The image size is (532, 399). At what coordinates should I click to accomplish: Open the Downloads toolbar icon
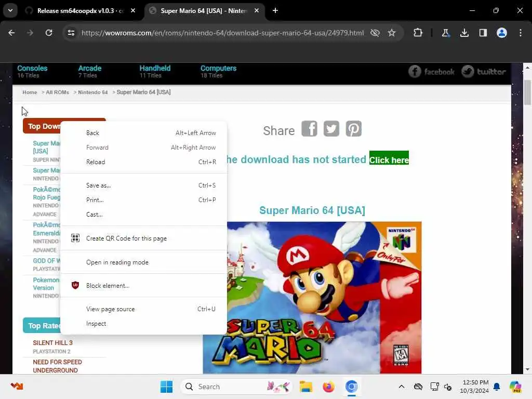tap(464, 33)
